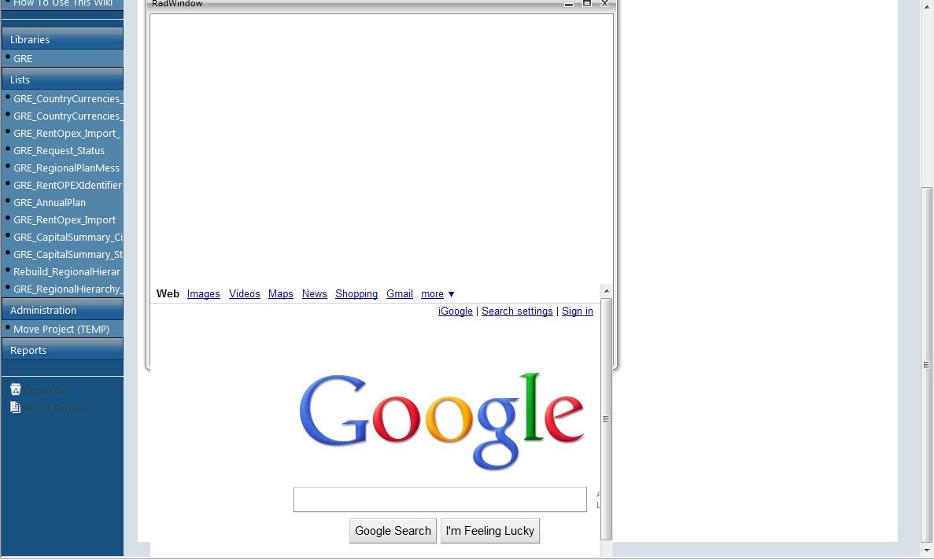Open GRE_RegionalPlanMess list
This screenshot has height=560, width=934.
tap(67, 168)
